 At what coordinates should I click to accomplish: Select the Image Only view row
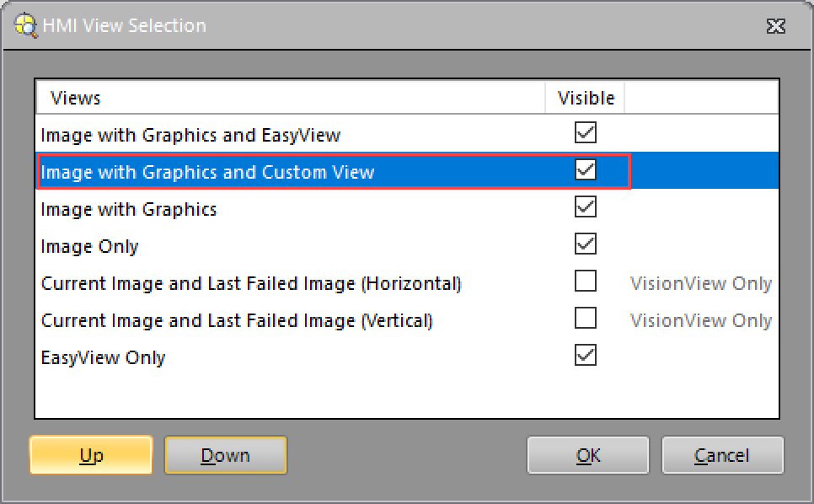tap(89, 246)
